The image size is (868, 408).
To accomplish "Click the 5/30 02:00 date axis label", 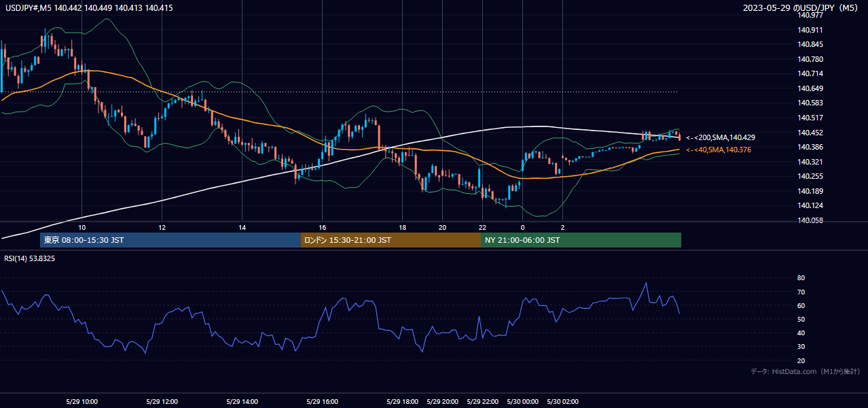I will [563, 402].
